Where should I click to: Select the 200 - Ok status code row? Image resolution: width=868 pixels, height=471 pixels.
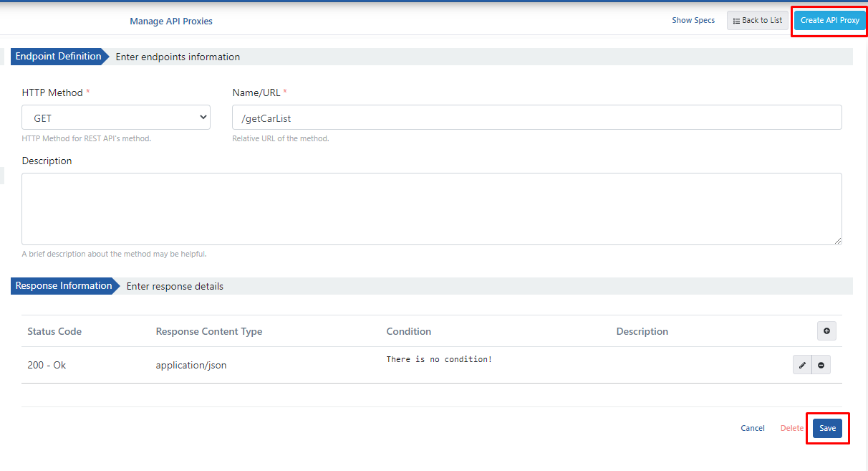point(432,365)
